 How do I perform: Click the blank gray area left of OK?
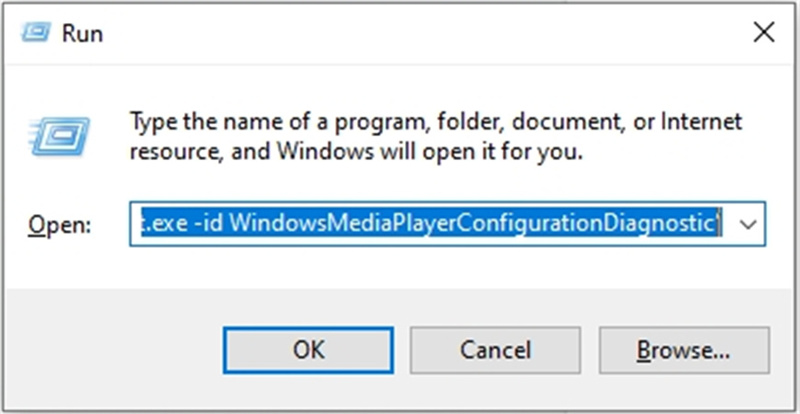tap(110, 350)
